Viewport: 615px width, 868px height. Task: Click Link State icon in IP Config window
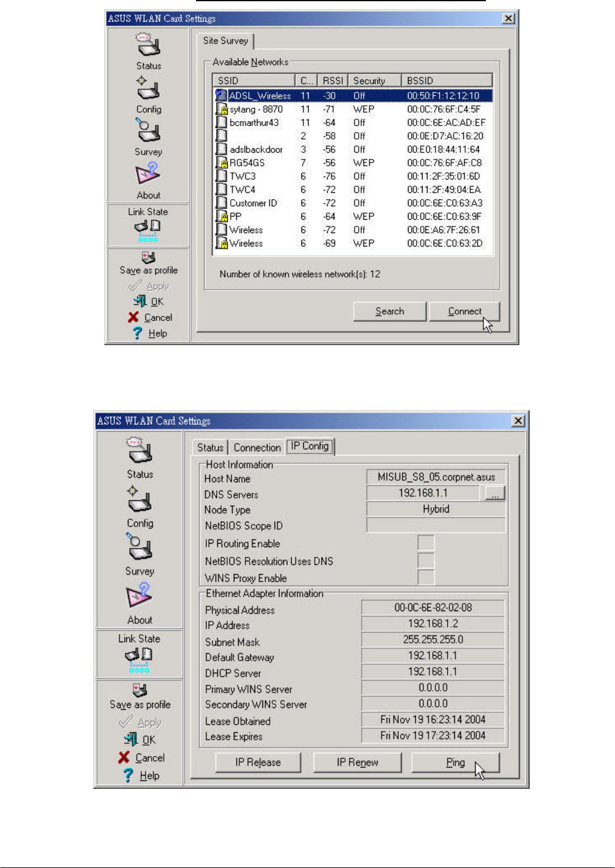click(139, 660)
